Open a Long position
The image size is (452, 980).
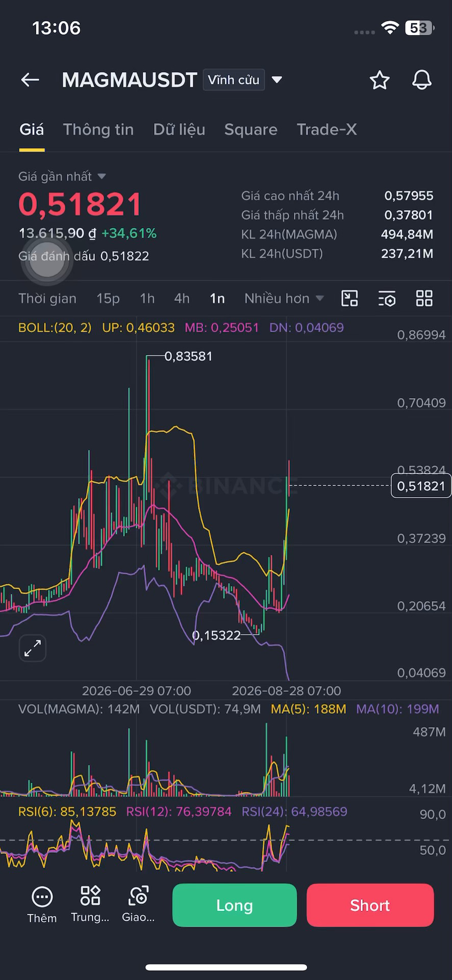(235, 905)
